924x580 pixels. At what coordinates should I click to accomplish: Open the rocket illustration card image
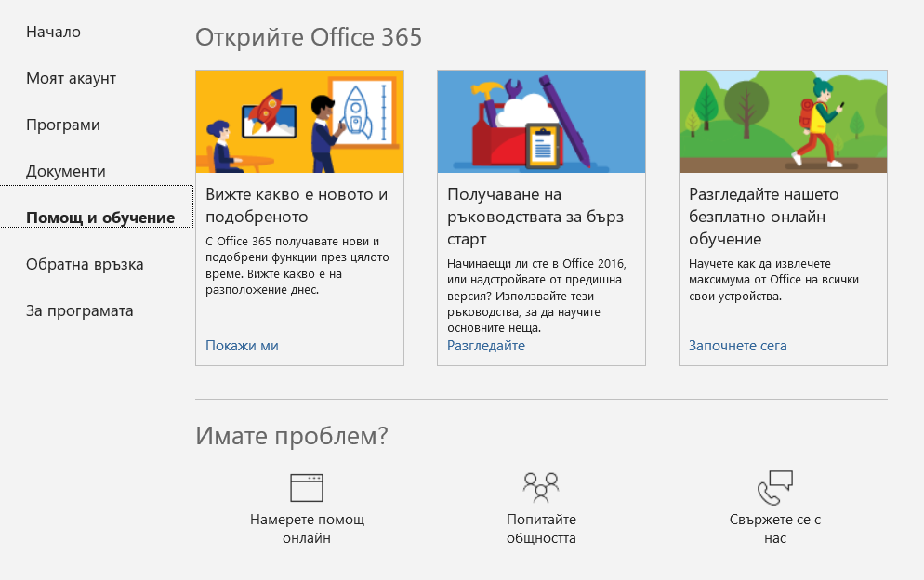click(299, 122)
